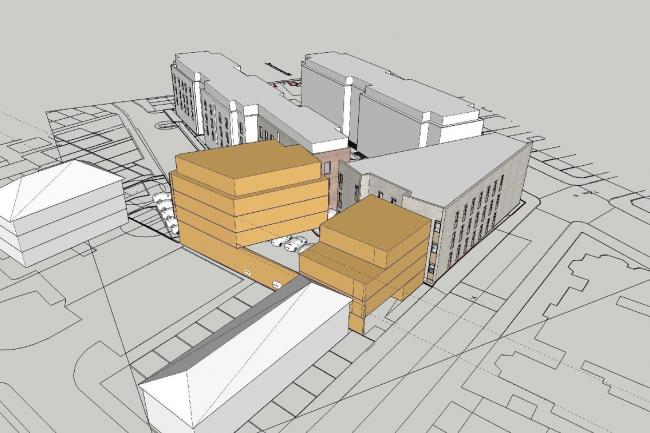This screenshot has width=650, height=433.
Task: Select the white gabled-roof building in foreground
Action: tap(249, 352)
